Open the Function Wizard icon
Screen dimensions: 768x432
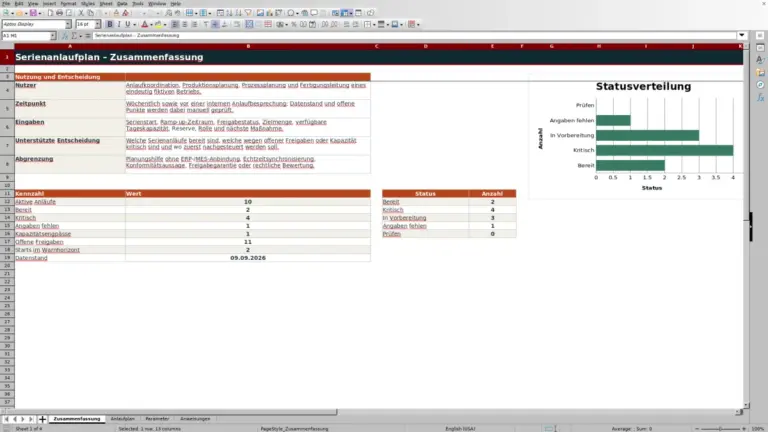point(65,36)
